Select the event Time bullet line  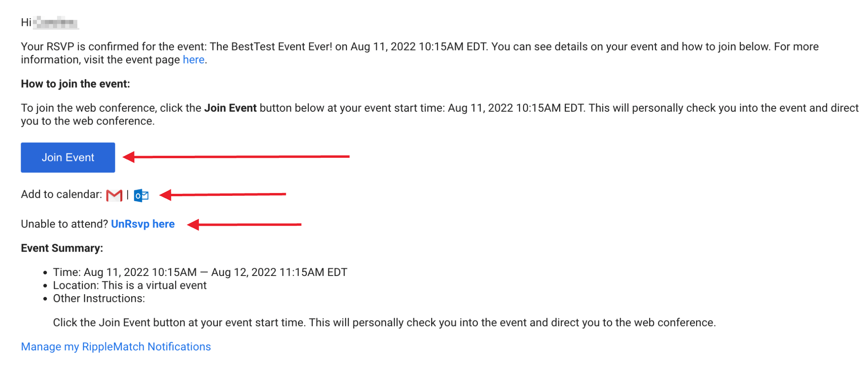pyautogui.click(x=200, y=272)
